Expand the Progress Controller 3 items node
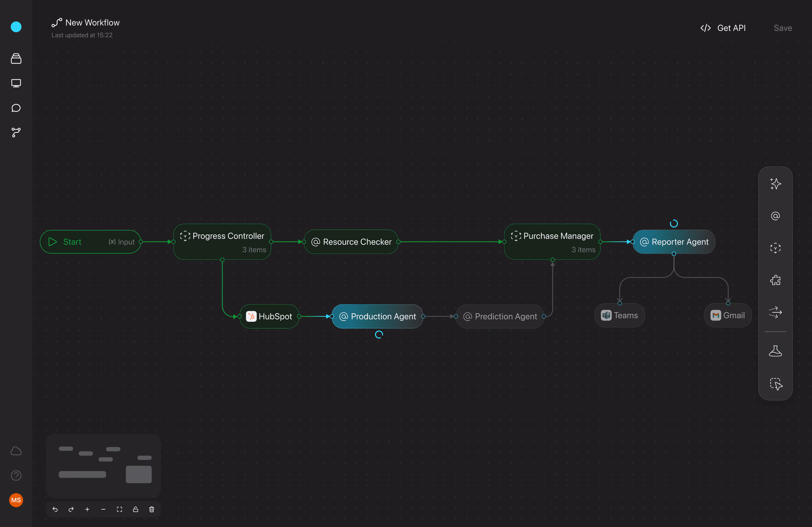812x527 pixels. click(x=222, y=242)
